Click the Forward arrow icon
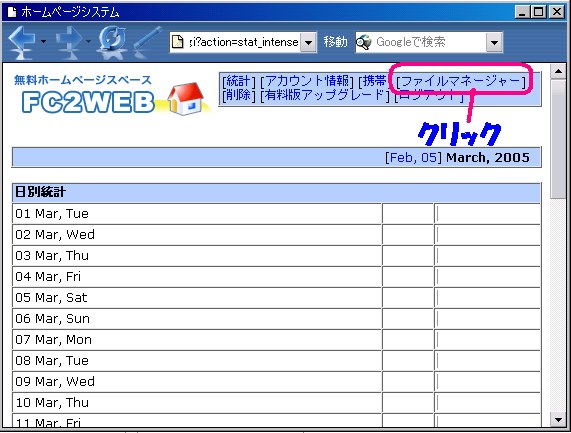The height and width of the screenshot is (433, 571). [x=70, y=42]
